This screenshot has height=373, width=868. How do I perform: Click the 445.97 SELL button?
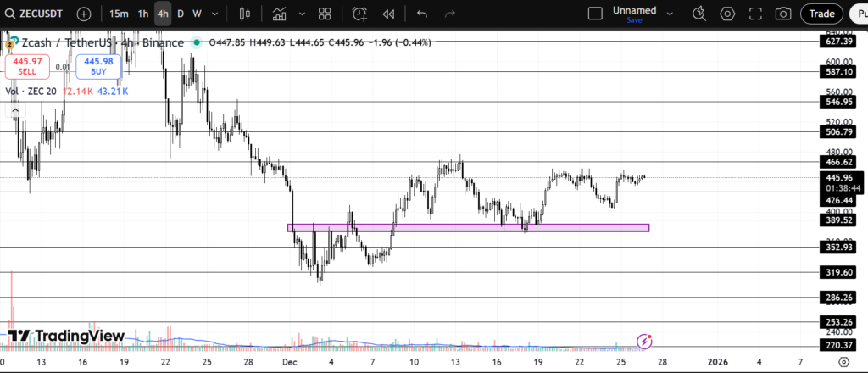[x=27, y=66]
